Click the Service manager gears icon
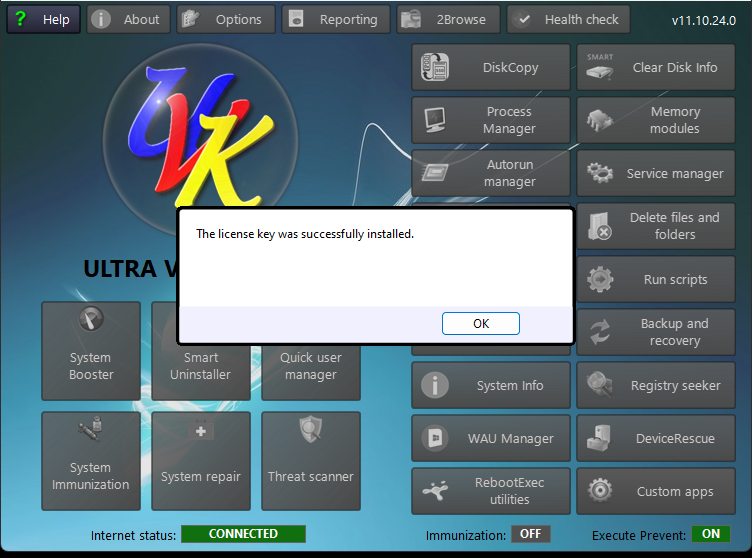Viewport: 752px width, 558px height. click(599, 173)
